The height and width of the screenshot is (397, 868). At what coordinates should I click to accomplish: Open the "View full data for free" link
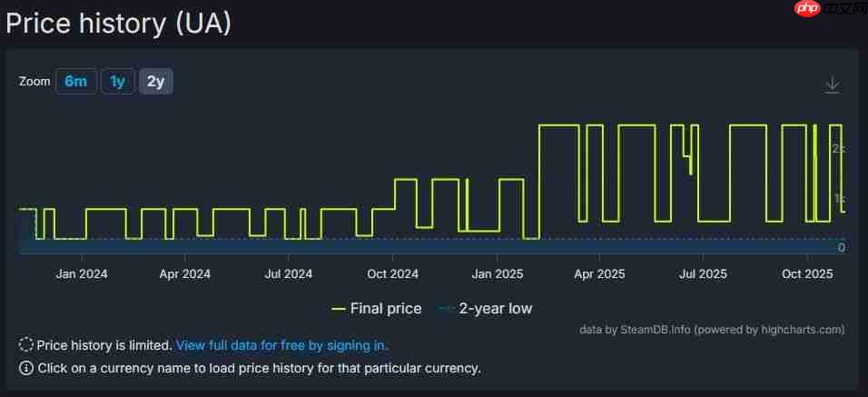(x=281, y=345)
